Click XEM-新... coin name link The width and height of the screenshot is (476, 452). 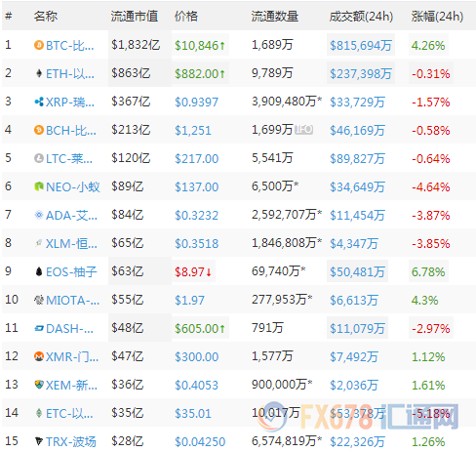pos(71,386)
